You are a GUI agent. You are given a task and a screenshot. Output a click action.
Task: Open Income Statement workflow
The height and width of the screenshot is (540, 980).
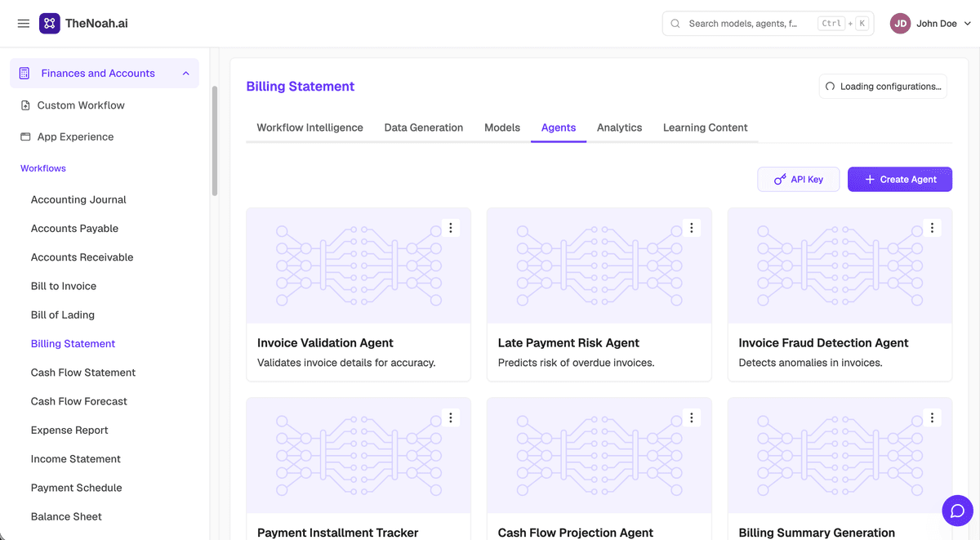point(76,459)
